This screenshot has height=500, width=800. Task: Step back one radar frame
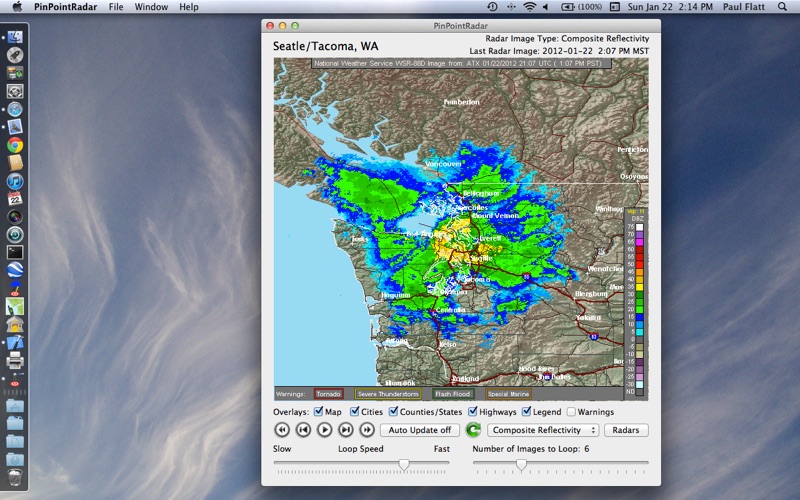pos(304,430)
